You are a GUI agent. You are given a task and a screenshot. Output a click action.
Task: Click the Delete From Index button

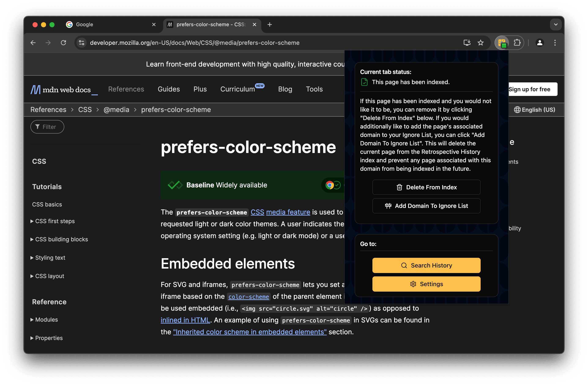[426, 187]
